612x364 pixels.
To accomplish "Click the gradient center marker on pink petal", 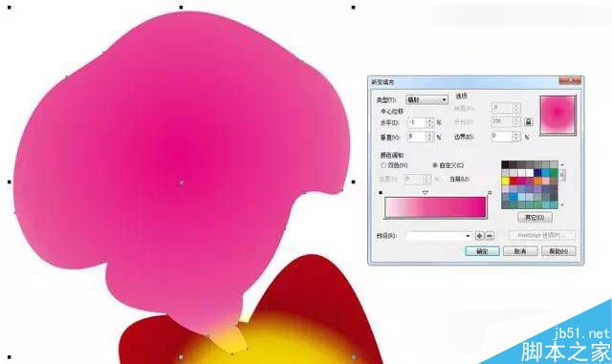I will tap(181, 182).
